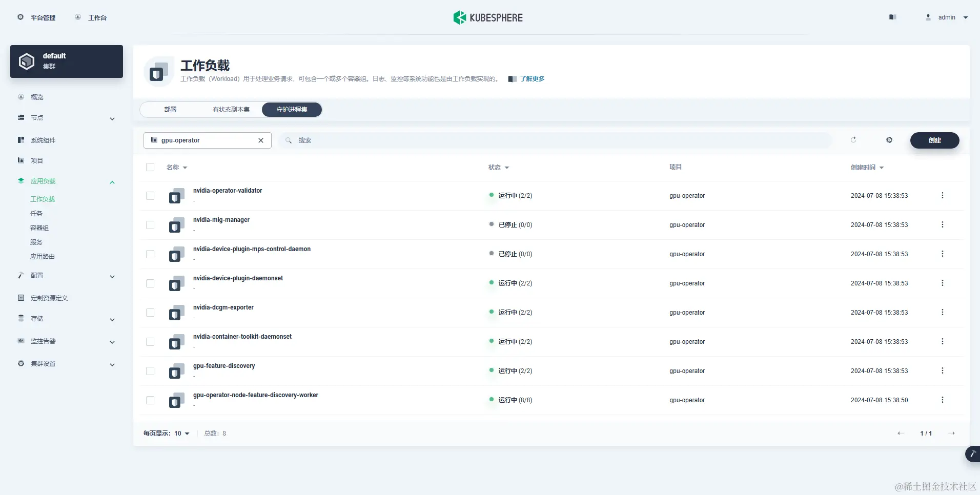Open the table column settings gear

coord(889,140)
